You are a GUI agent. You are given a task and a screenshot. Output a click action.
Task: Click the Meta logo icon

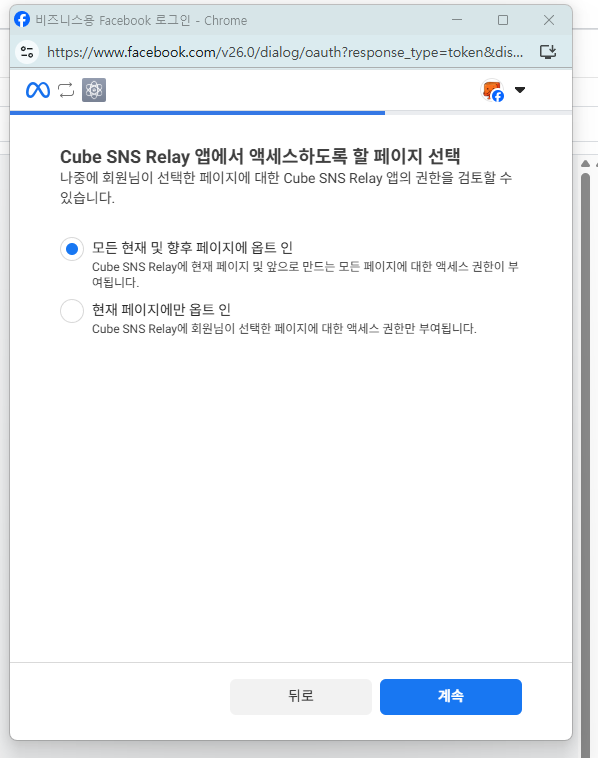pos(38,90)
